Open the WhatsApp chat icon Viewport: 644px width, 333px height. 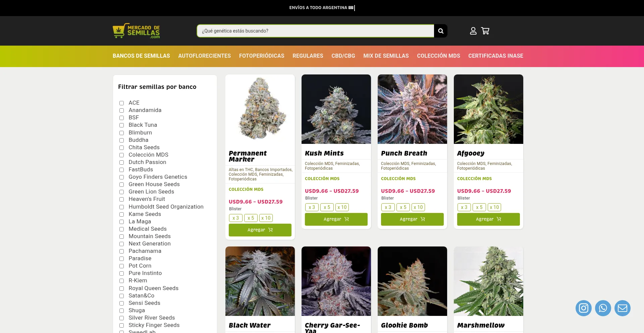(603, 308)
